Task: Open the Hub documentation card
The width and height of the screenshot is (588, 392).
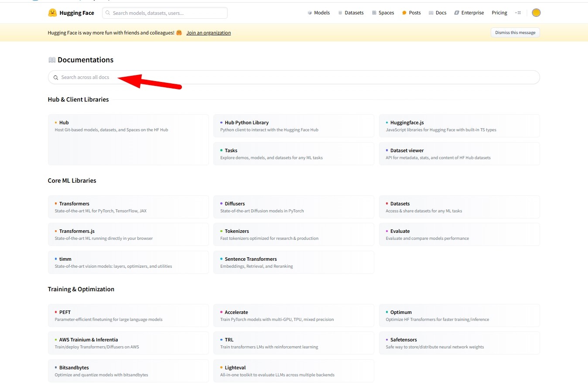Action: (128, 140)
